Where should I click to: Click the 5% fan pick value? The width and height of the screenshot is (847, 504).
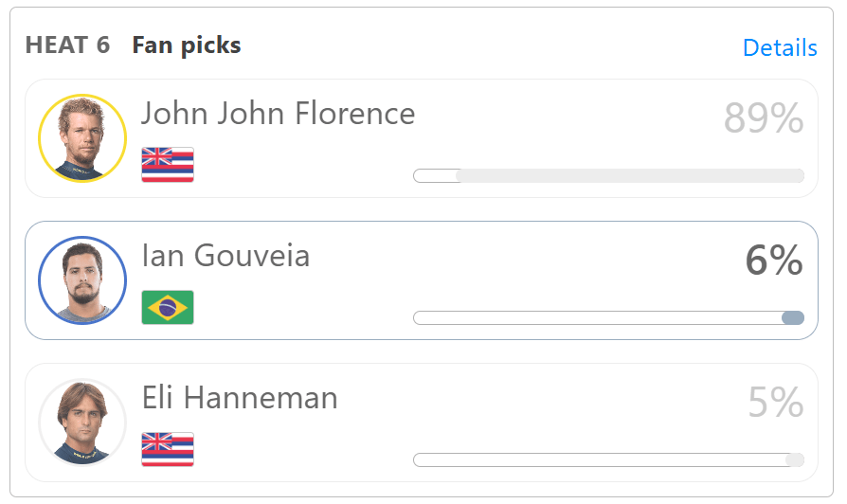click(x=776, y=403)
